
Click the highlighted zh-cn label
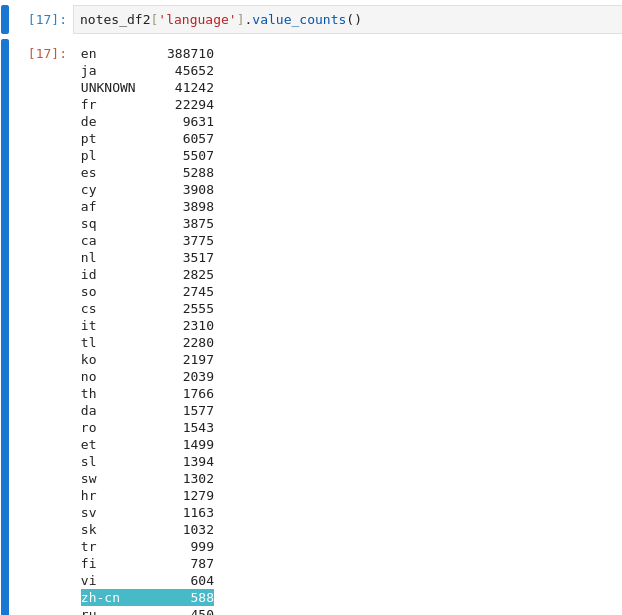pyautogui.click(x=100, y=598)
